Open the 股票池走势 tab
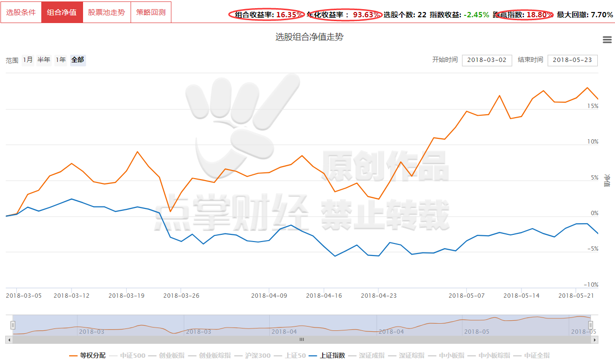The height and width of the screenshot is (364, 615). click(x=107, y=12)
